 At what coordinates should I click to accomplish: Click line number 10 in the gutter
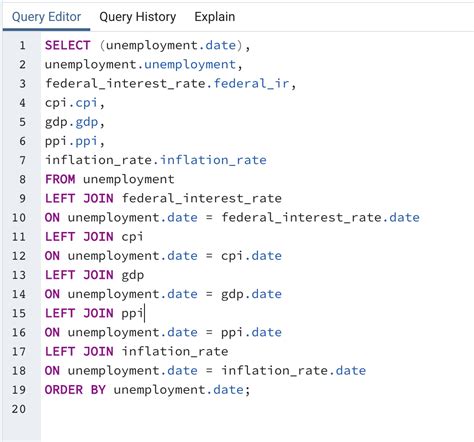click(x=19, y=218)
